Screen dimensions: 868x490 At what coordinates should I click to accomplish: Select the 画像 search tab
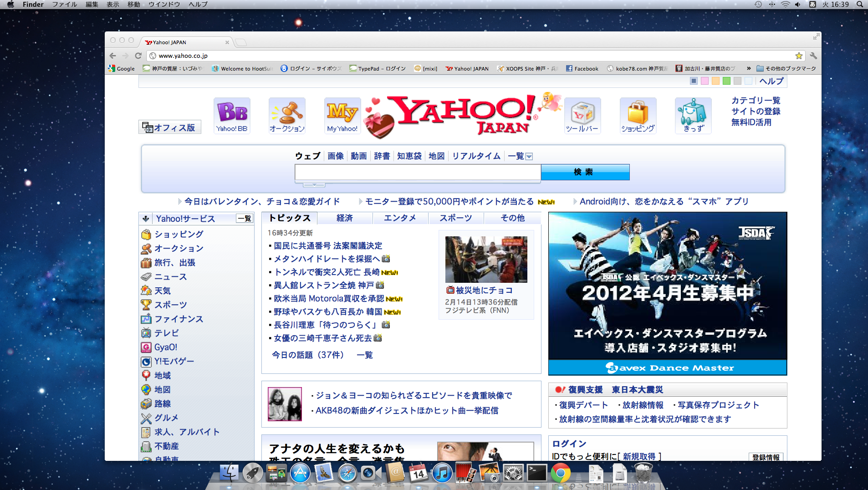point(336,156)
